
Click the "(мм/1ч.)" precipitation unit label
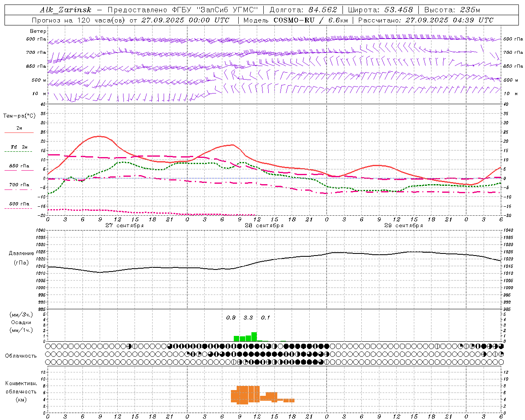[x=21, y=330]
